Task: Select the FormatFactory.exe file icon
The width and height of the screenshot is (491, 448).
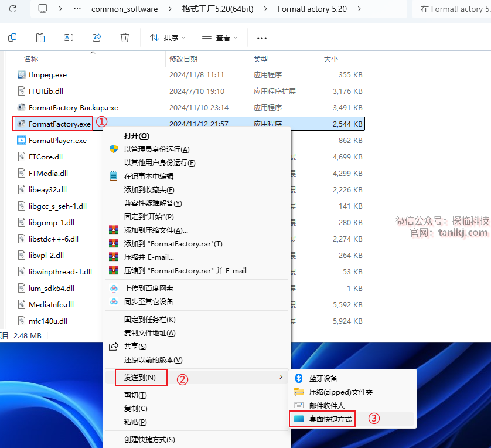Action: click(22, 124)
